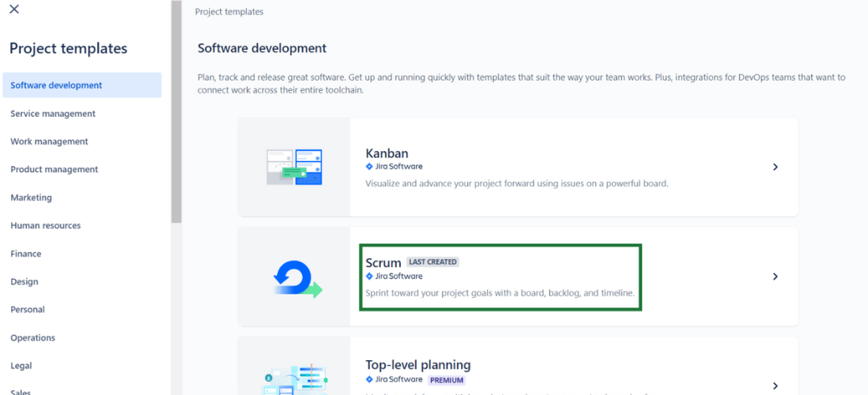Open Human resources templates

coord(46,225)
